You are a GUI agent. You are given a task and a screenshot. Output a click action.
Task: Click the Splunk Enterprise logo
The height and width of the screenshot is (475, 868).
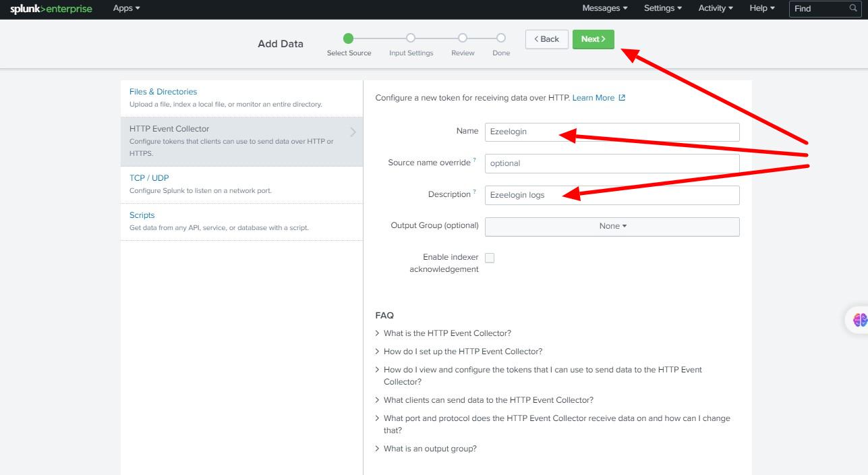[51, 9]
